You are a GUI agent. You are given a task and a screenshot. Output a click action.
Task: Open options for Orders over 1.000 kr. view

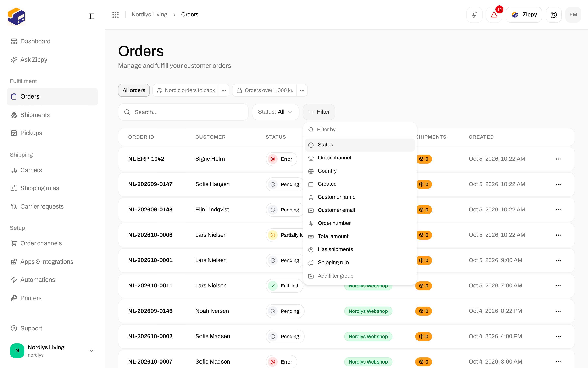(x=302, y=90)
